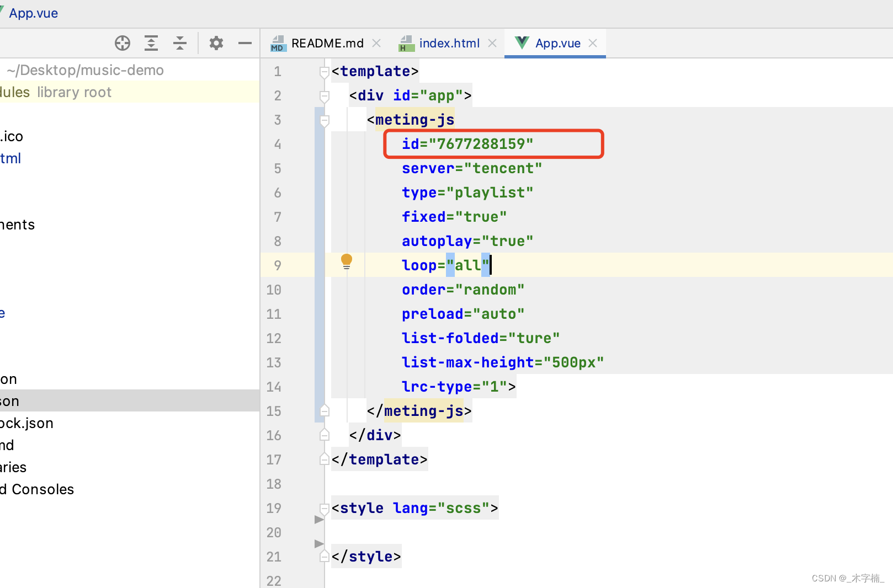Select the App.vue editor tab
The height and width of the screenshot is (588, 893).
coord(557,43)
